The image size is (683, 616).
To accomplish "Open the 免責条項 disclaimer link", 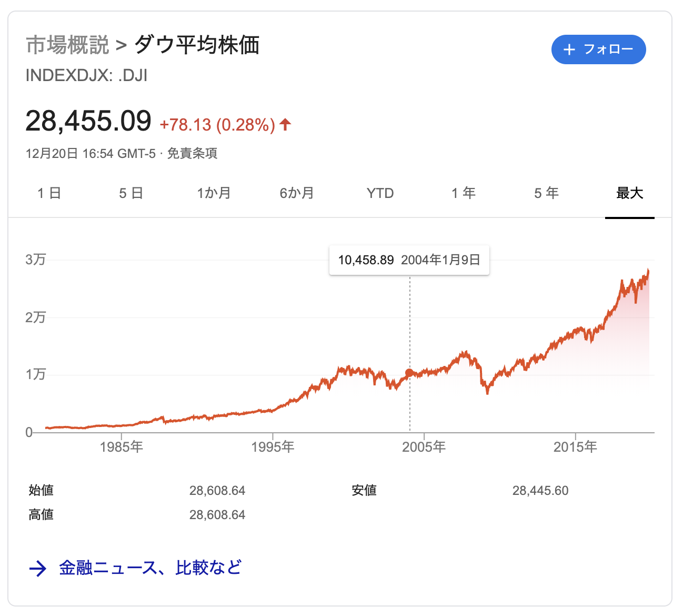I will 192,154.
